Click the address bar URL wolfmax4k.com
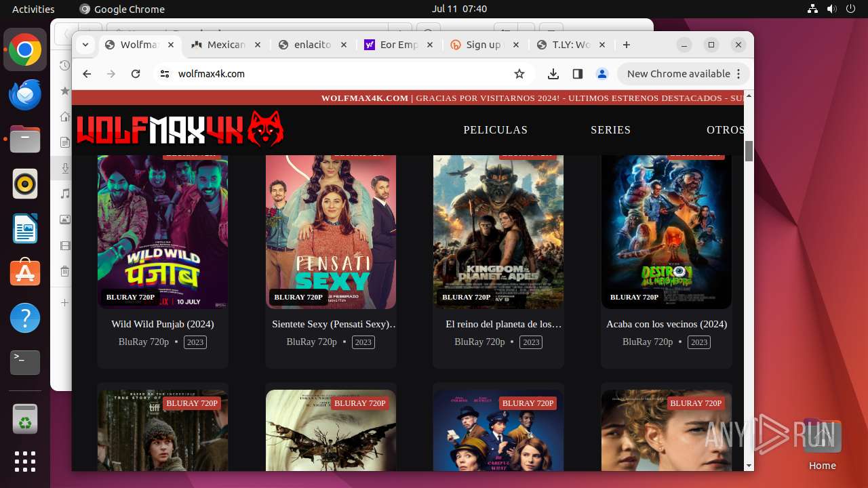 point(212,74)
